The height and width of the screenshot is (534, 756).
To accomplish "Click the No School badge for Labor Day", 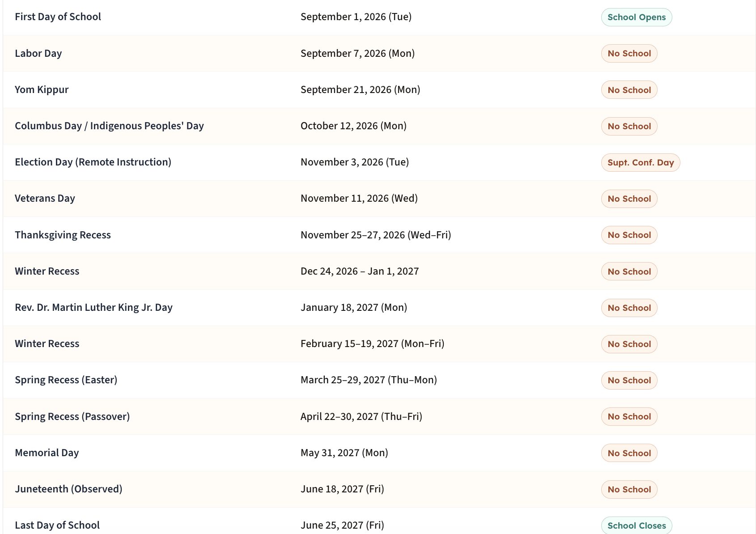I will pos(629,54).
